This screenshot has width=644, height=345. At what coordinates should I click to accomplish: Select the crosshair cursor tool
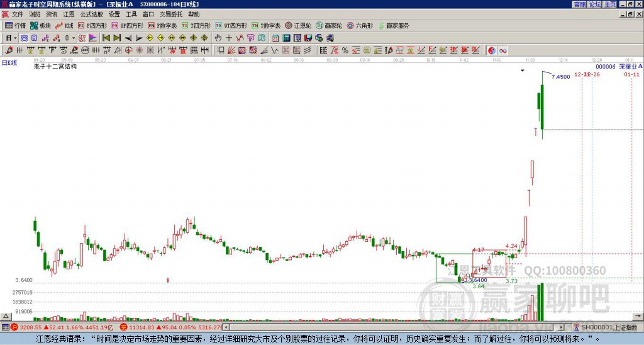pyautogui.click(x=228, y=38)
